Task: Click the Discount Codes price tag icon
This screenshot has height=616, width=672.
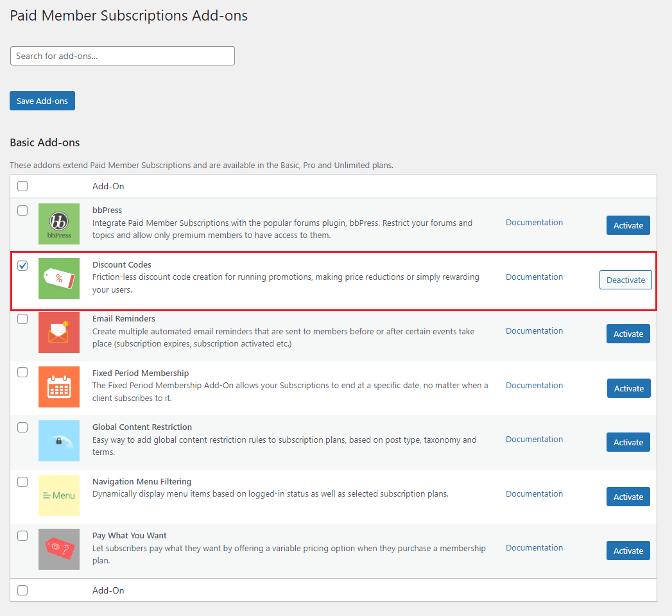Action: [58, 278]
